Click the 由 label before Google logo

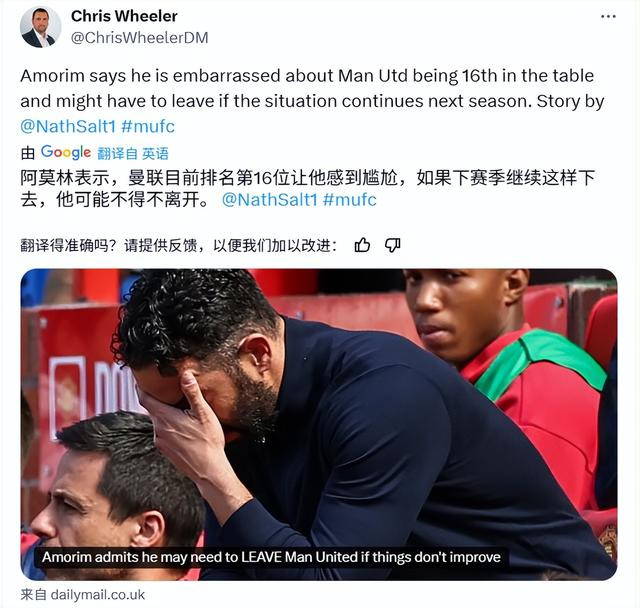pos(28,153)
